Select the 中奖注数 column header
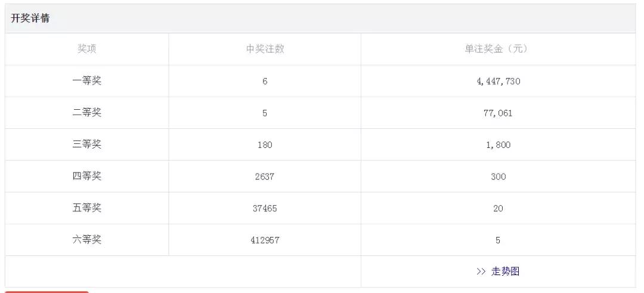 (x=265, y=49)
